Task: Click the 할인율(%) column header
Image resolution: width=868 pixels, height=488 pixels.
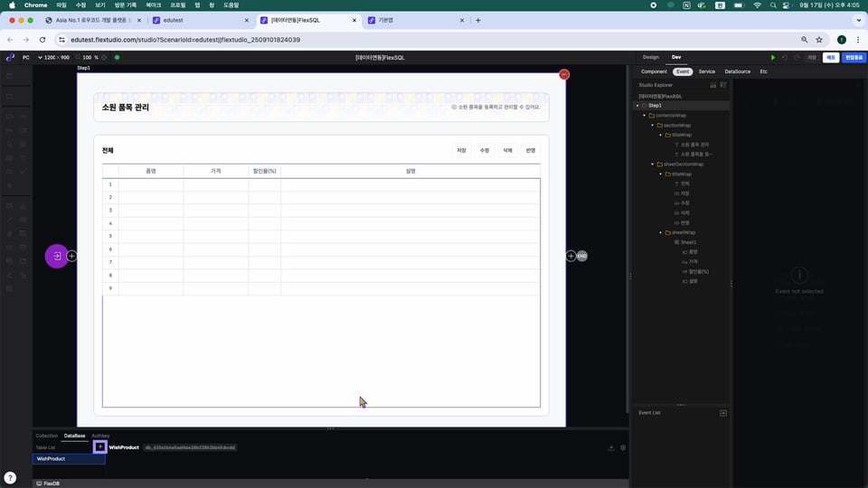Action: click(265, 172)
